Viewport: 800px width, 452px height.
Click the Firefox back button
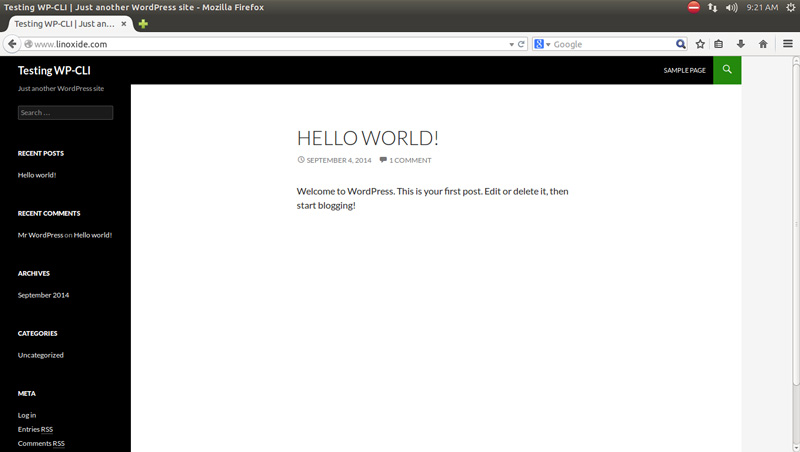12,44
